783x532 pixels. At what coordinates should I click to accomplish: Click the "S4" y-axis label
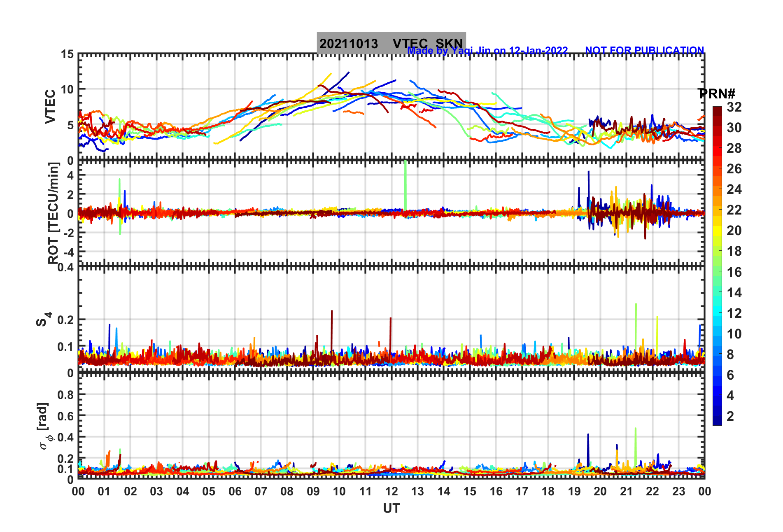point(44,320)
